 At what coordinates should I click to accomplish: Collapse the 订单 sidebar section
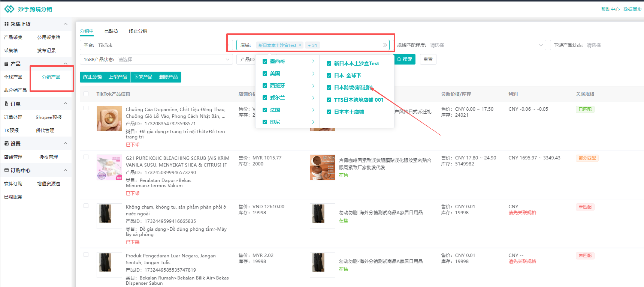(x=66, y=103)
